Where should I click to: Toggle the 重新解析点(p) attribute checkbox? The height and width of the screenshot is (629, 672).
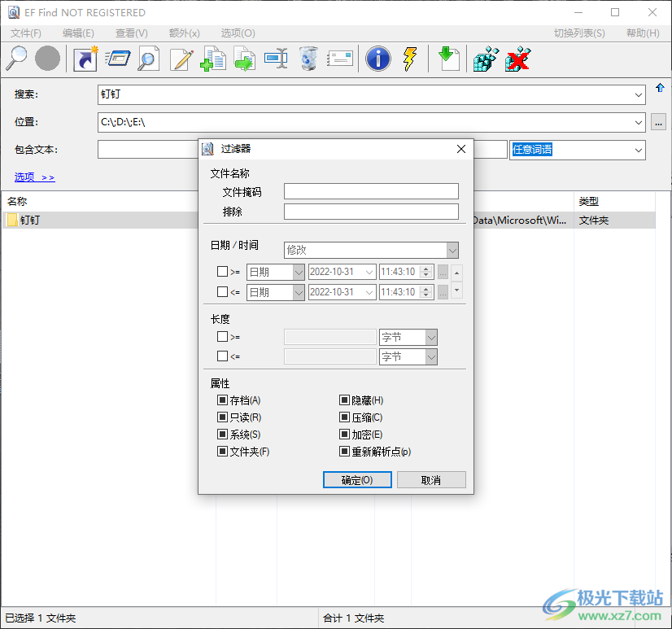[344, 451]
